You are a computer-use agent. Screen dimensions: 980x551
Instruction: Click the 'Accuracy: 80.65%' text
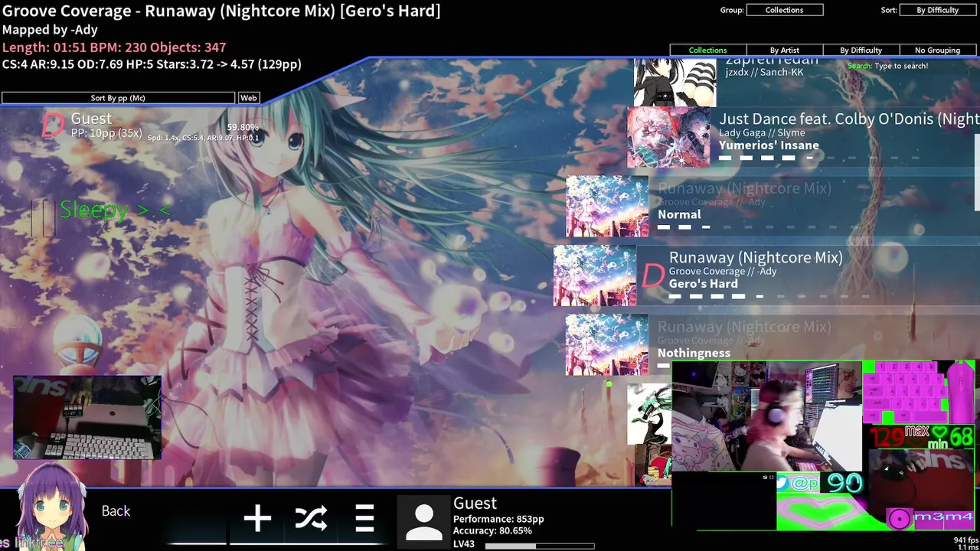click(492, 530)
